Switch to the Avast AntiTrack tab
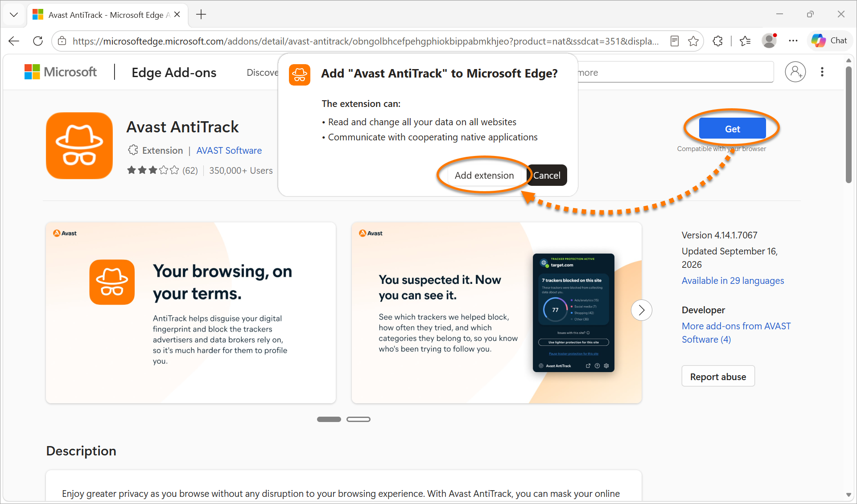Screen dimensions: 857x504 (107, 15)
